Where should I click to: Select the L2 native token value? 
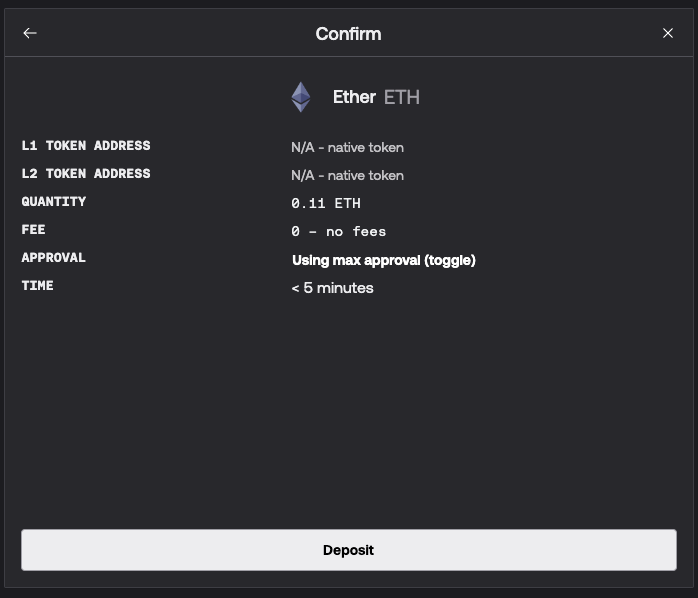pyautogui.click(x=347, y=175)
